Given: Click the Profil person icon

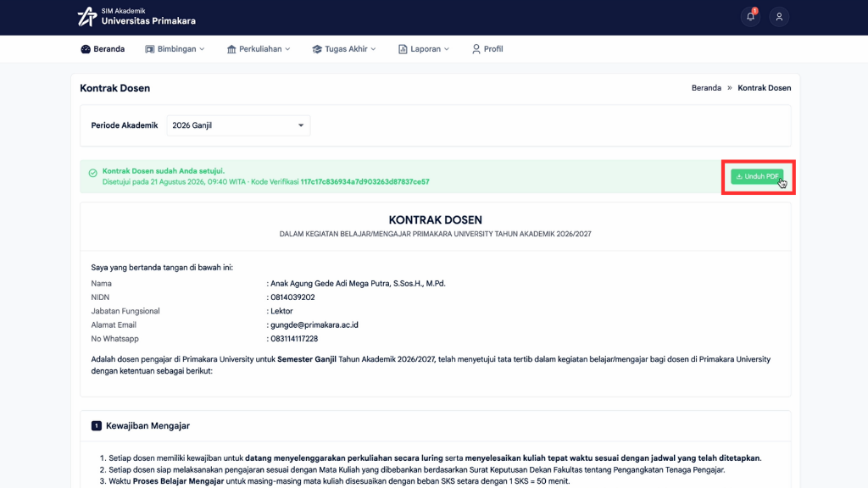Looking at the screenshot, I should 476,49.
